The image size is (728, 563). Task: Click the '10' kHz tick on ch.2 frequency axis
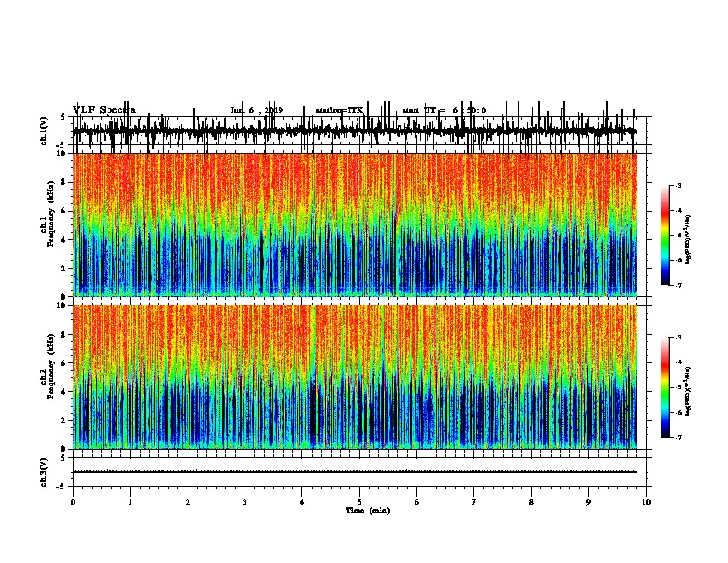(63, 305)
